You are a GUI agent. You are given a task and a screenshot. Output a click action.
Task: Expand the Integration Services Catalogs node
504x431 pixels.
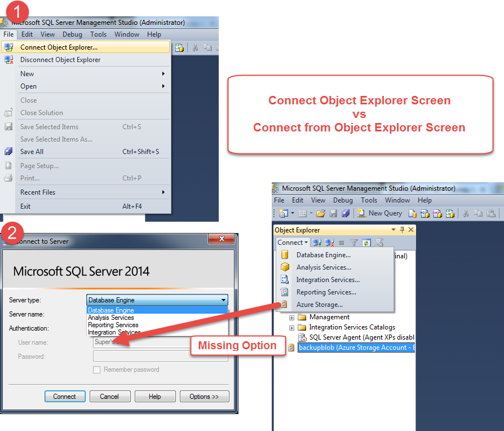click(291, 328)
